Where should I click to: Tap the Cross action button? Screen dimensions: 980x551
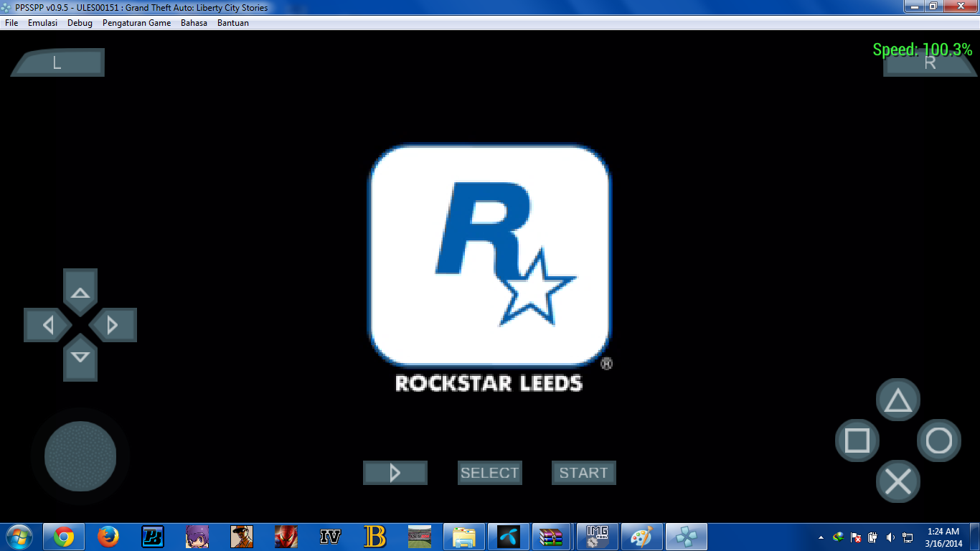tap(898, 481)
